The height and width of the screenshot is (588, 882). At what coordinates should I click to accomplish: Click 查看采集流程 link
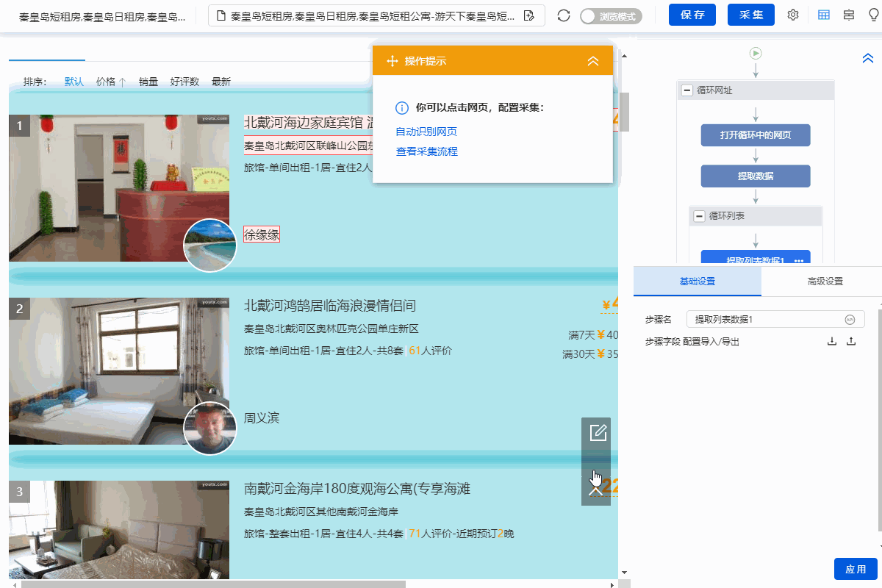426,151
